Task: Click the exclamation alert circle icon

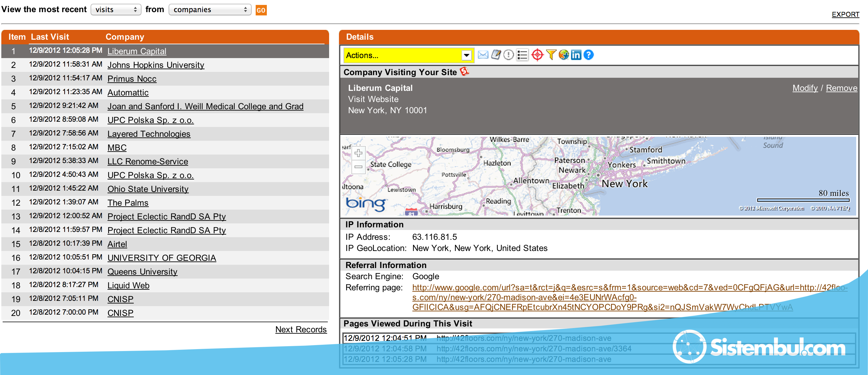Action: [x=508, y=55]
